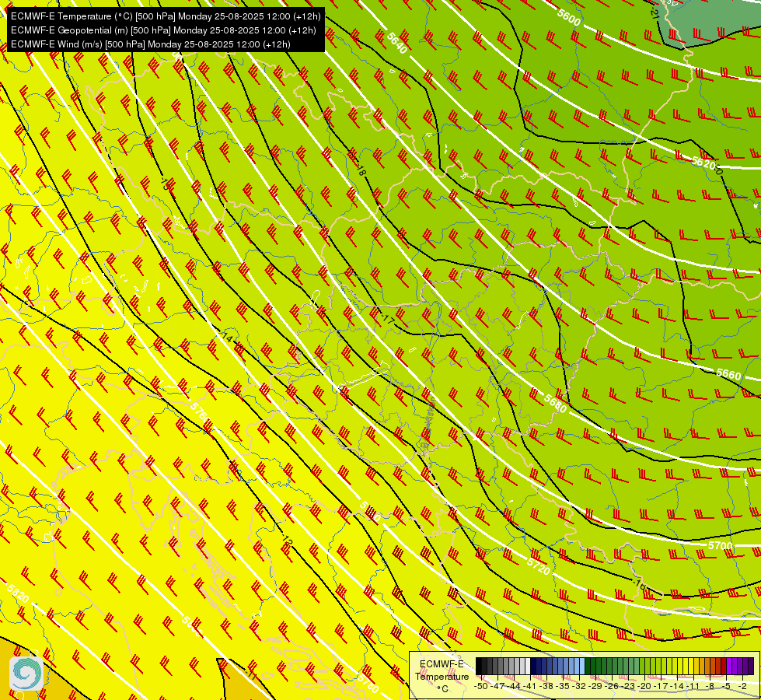This screenshot has height=700, width=761.
Task: Click the legend scale value -35
Action: 564,686
